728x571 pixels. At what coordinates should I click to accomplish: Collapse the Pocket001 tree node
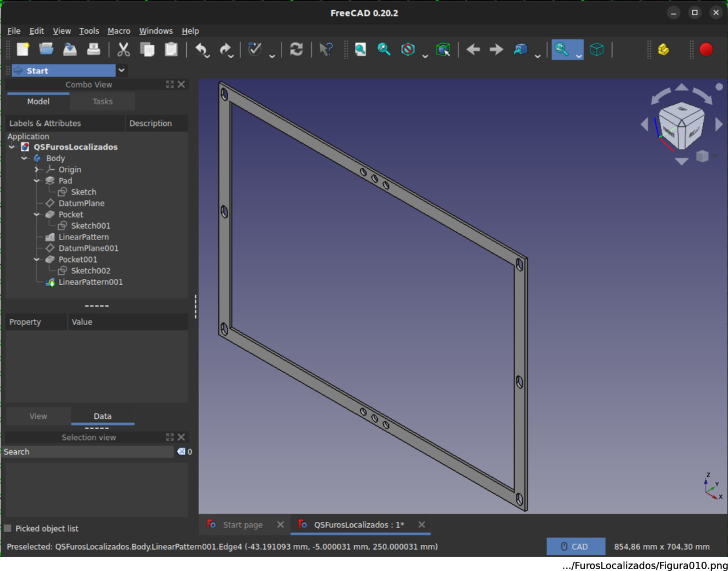pos(37,259)
